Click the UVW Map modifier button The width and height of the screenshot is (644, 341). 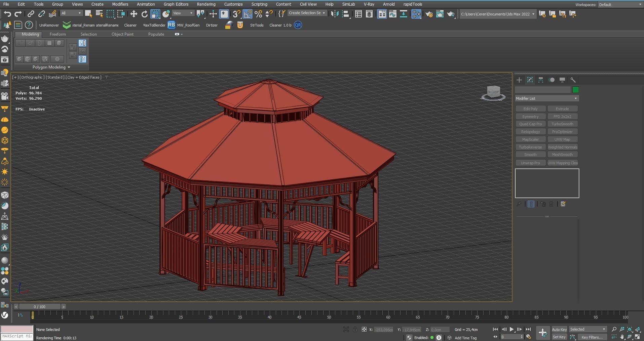[x=562, y=139]
